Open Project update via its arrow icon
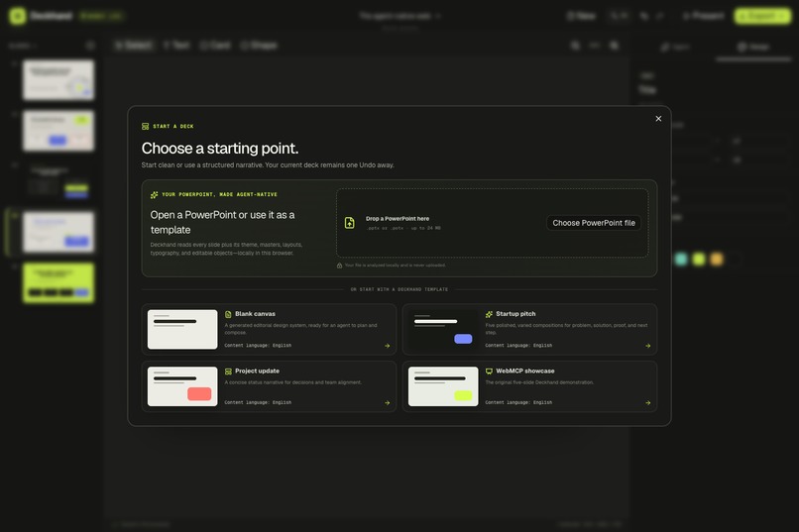The width and height of the screenshot is (799, 532). tap(388, 402)
